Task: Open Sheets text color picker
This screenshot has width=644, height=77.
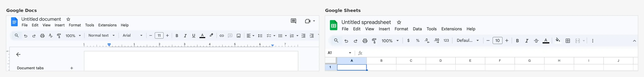Action: tap(546, 41)
